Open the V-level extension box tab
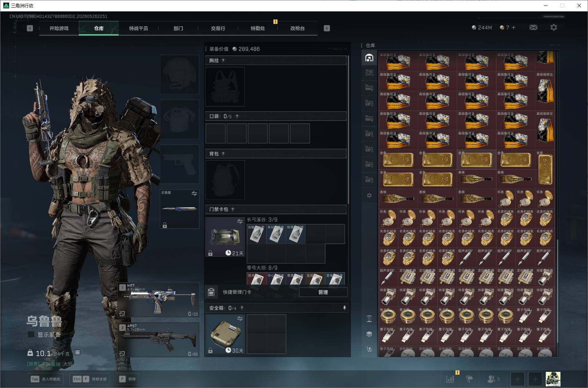588x388 pixels. pos(369,73)
